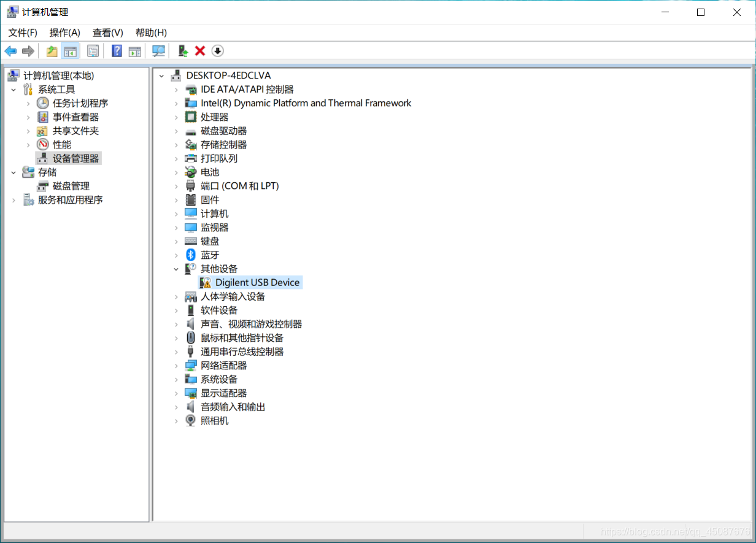
Task: Maximize the 计算机管理 window
Action: [x=701, y=12]
